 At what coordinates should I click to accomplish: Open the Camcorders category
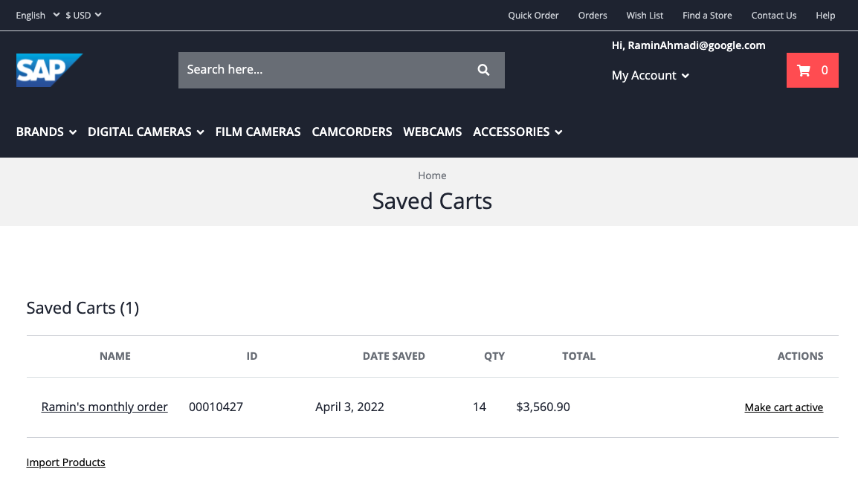(x=352, y=132)
